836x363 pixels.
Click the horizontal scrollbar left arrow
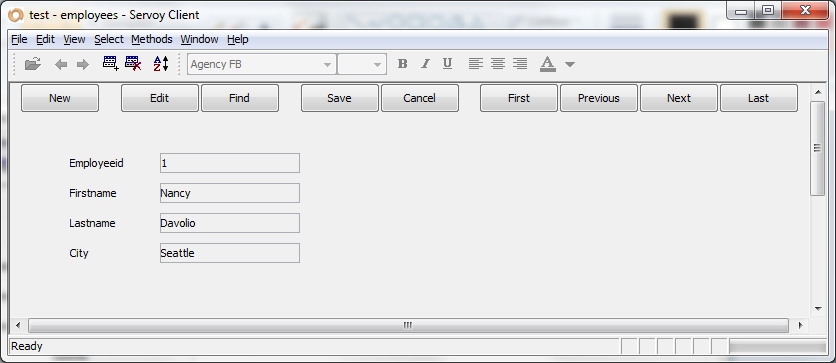pos(18,325)
